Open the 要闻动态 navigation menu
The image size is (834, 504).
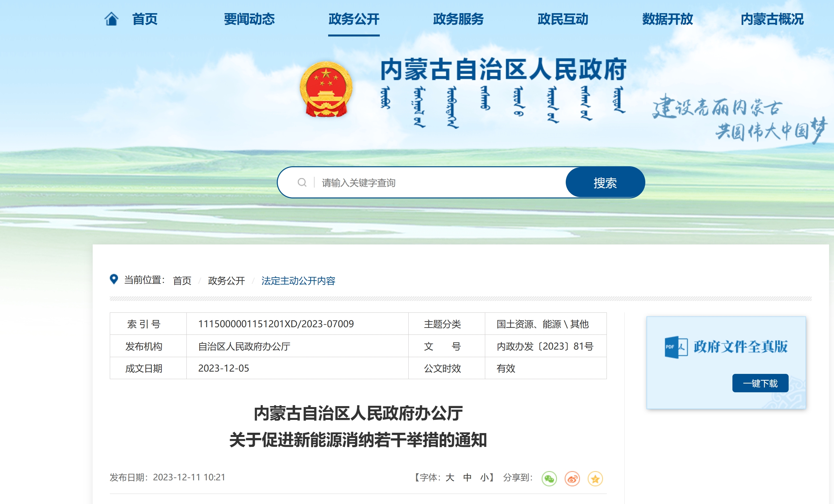pos(249,19)
